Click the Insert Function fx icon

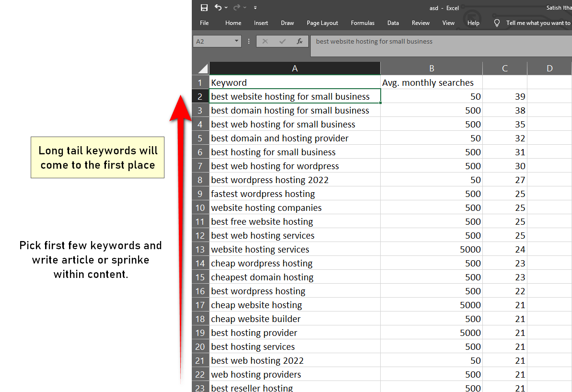(x=300, y=41)
